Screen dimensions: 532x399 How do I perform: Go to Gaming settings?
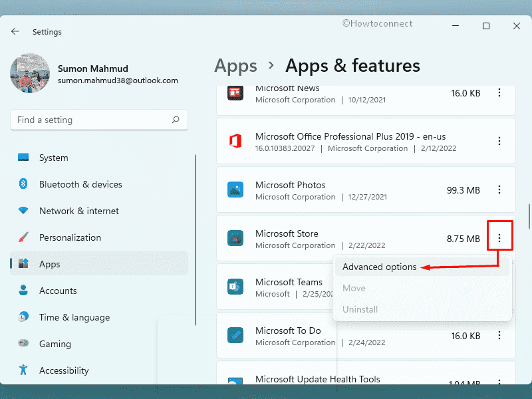click(99, 343)
